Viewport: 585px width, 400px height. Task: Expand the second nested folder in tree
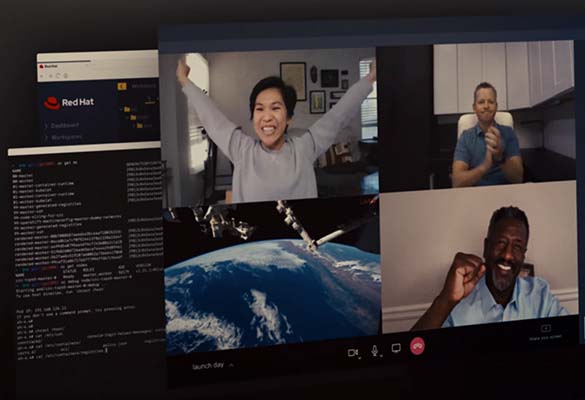133,117
